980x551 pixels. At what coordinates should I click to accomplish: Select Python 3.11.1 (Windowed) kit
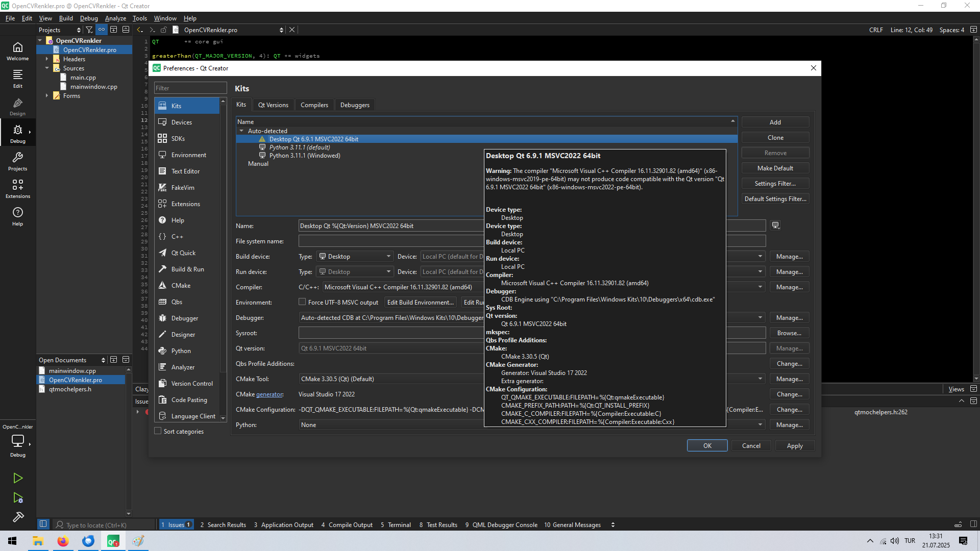pos(305,156)
